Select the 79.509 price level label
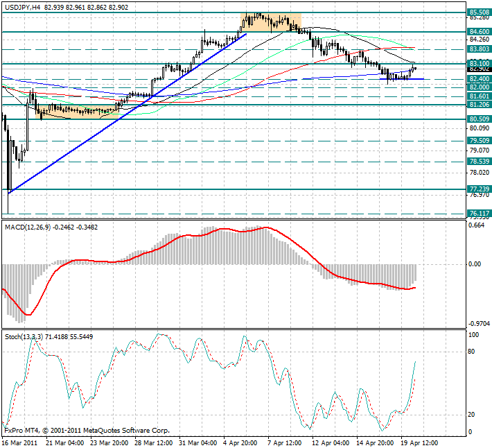Screen dimensions: 492x448 coord(479,141)
